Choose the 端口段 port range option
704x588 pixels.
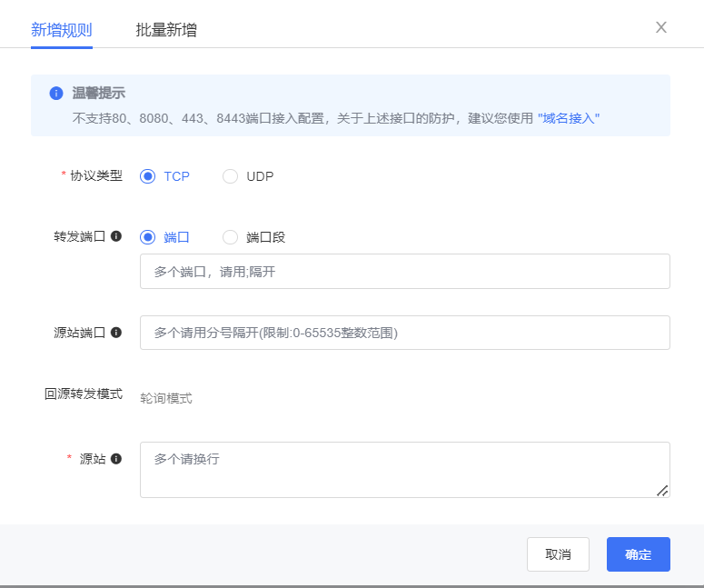pyautogui.click(x=231, y=237)
